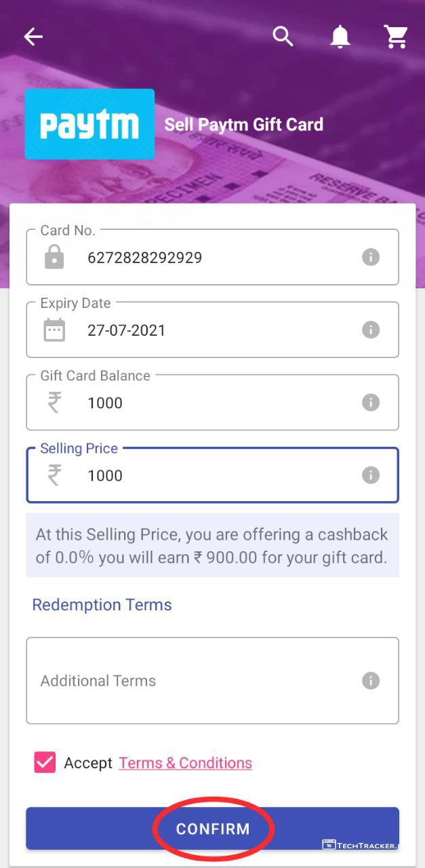The image size is (425, 868).
Task: Open the Terms & Conditions link
Action: pos(185,763)
